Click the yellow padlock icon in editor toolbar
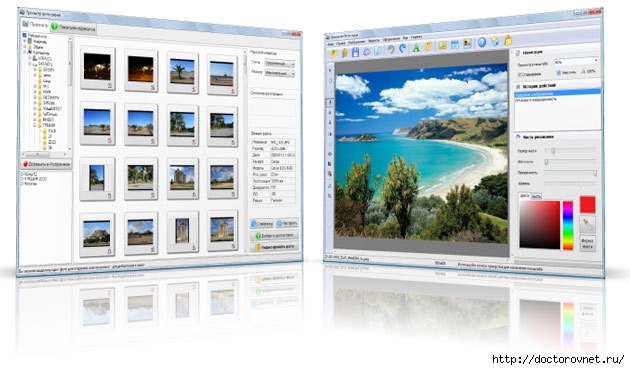Image resolution: width=630 pixels, height=370 pixels. [508, 40]
